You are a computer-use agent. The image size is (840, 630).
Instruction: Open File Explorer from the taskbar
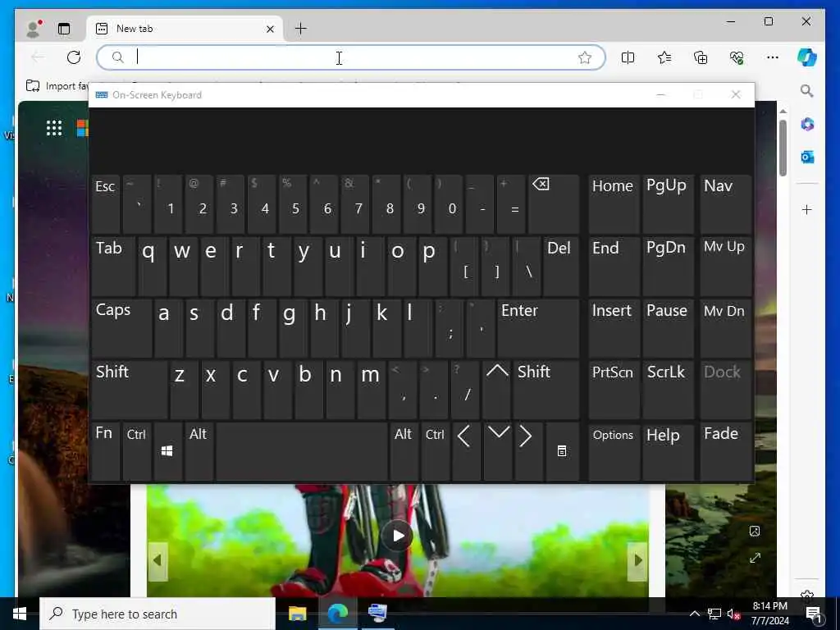(x=297, y=614)
